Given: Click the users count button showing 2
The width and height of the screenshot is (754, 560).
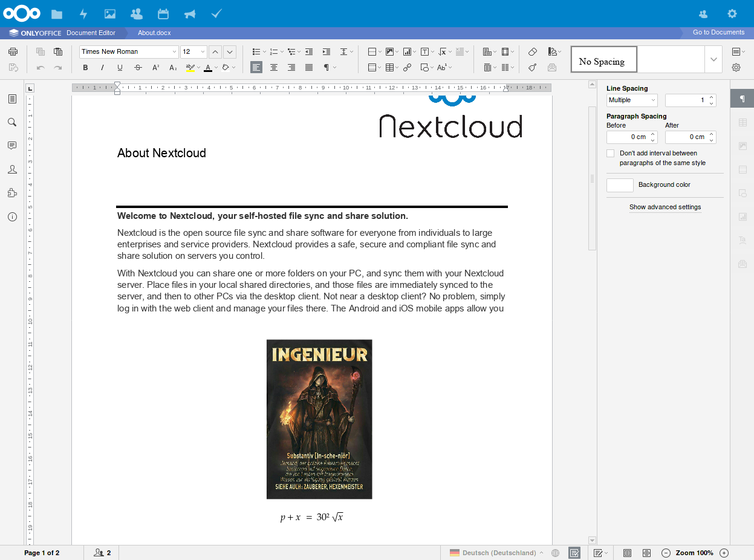Looking at the screenshot, I should click(102, 553).
